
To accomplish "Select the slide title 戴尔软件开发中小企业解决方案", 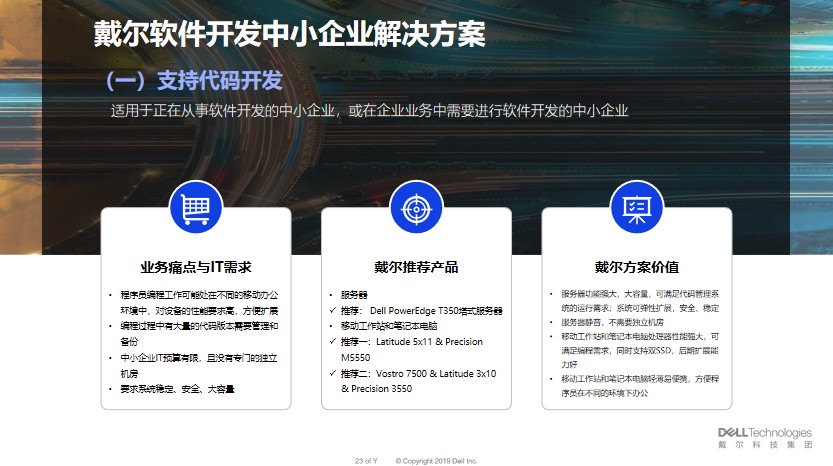I will (x=290, y=34).
